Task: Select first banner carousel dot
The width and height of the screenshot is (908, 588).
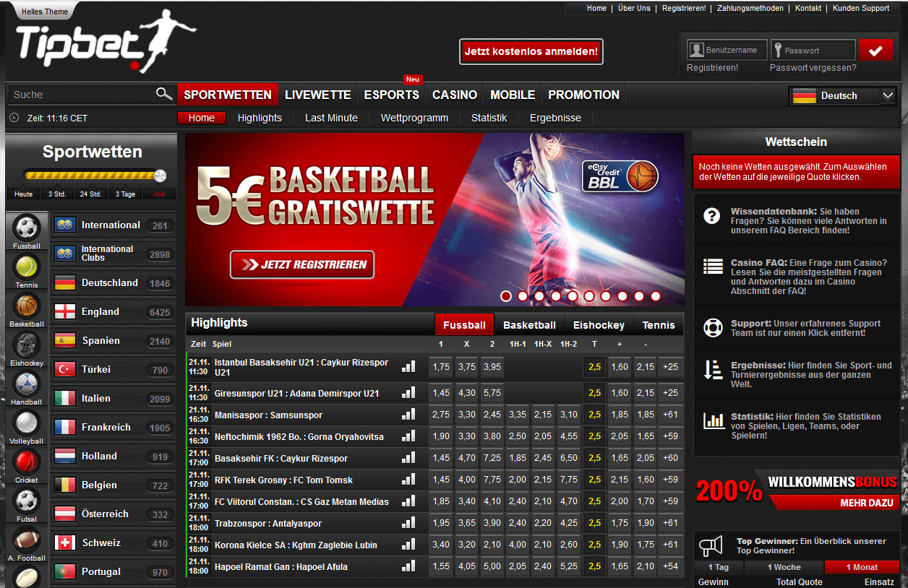Action: [x=506, y=296]
